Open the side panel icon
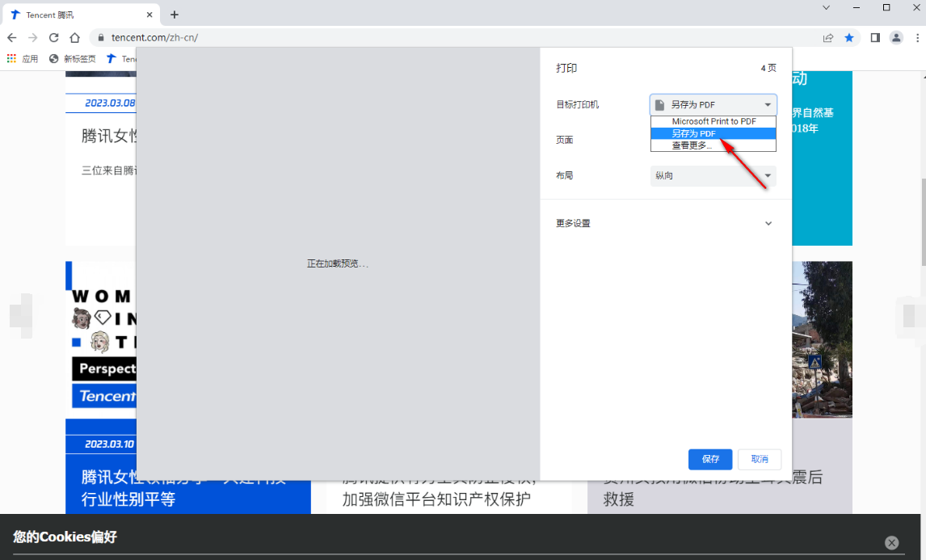This screenshot has width=926, height=560. (874, 37)
